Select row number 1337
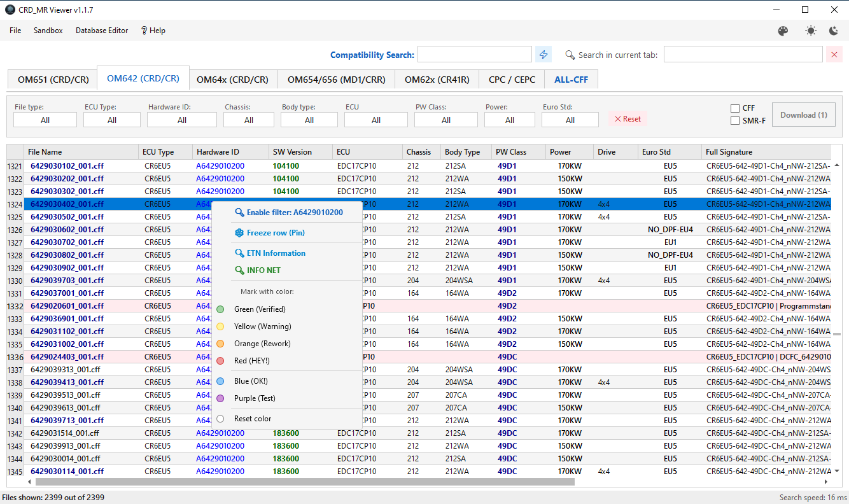This screenshot has width=849, height=504. pos(15,370)
